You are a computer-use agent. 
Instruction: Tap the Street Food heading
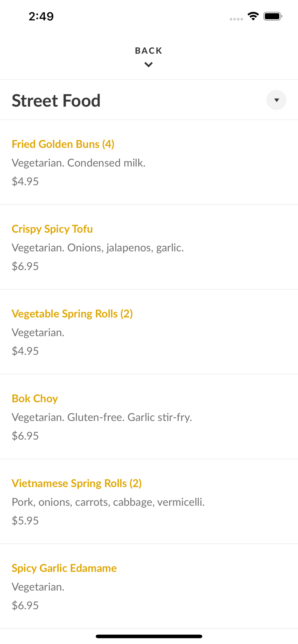click(56, 100)
